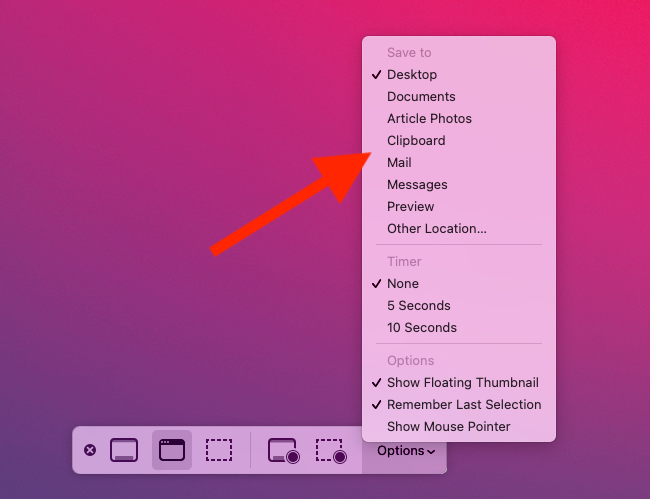Image resolution: width=650 pixels, height=499 pixels.
Task: Send screenshot to Messages
Action: 459,184
